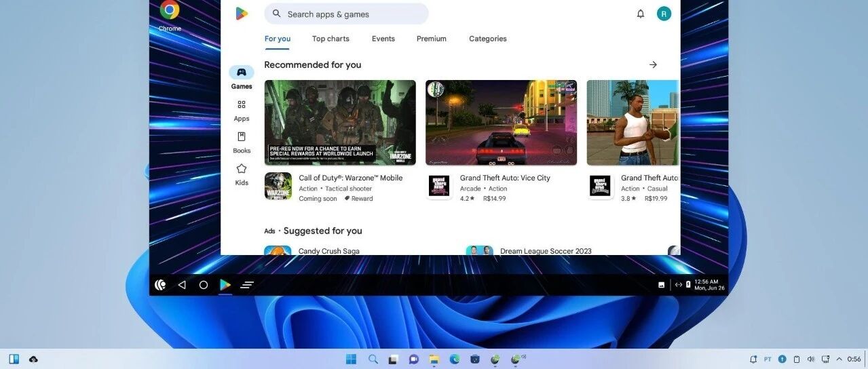Switch to the Premium tab
The image size is (868, 369).
432,39
